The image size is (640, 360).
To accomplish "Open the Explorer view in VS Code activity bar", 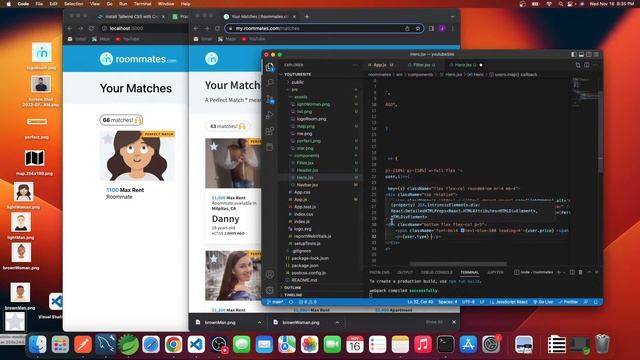I will click(x=269, y=67).
